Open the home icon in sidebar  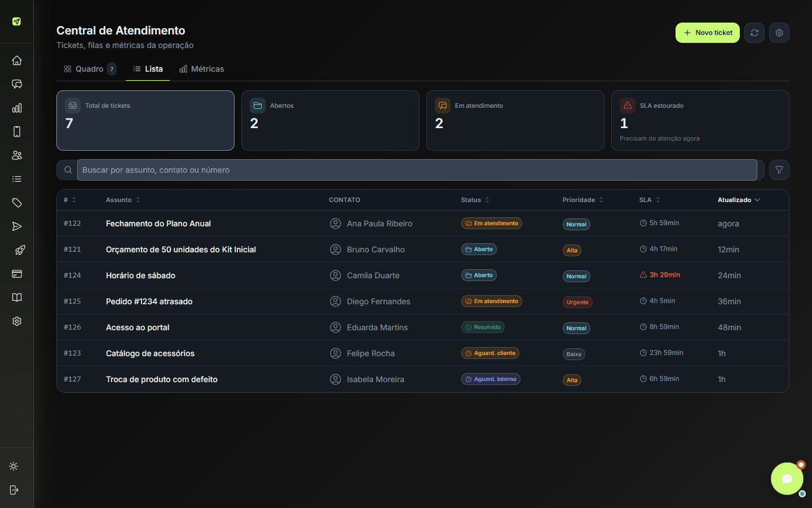17,60
